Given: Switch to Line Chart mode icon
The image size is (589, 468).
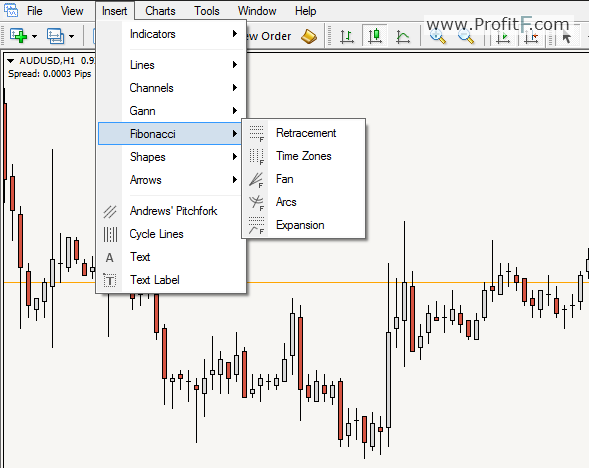Looking at the screenshot, I should click(x=403, y=36).
